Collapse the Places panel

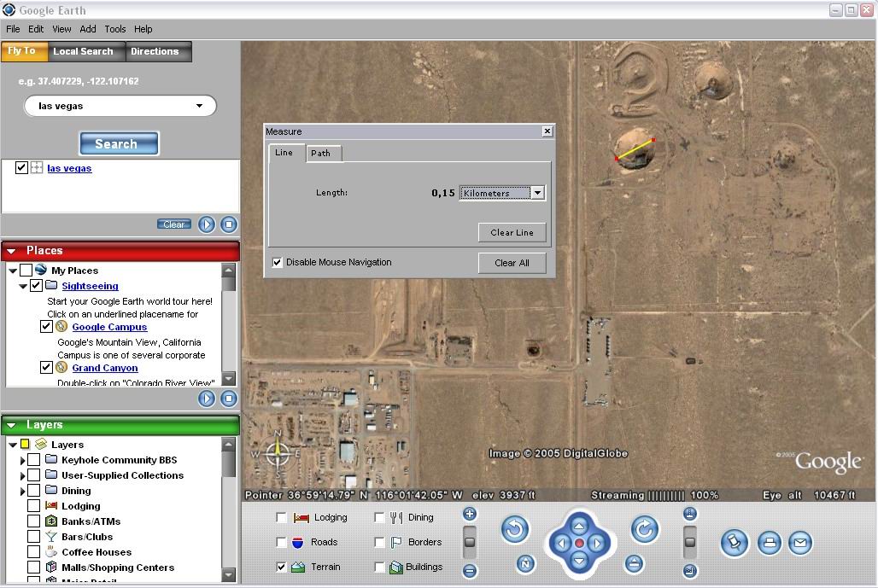click(11, 251)
